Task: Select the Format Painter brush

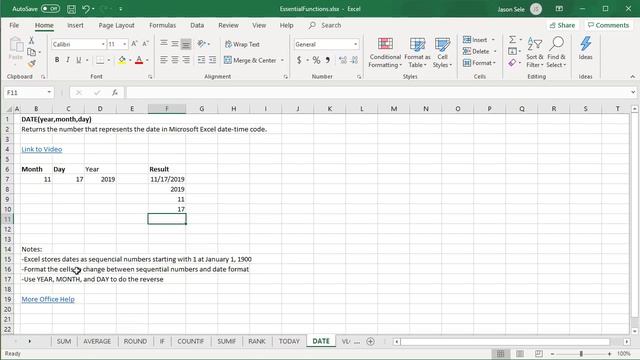Action: (31, 63)
